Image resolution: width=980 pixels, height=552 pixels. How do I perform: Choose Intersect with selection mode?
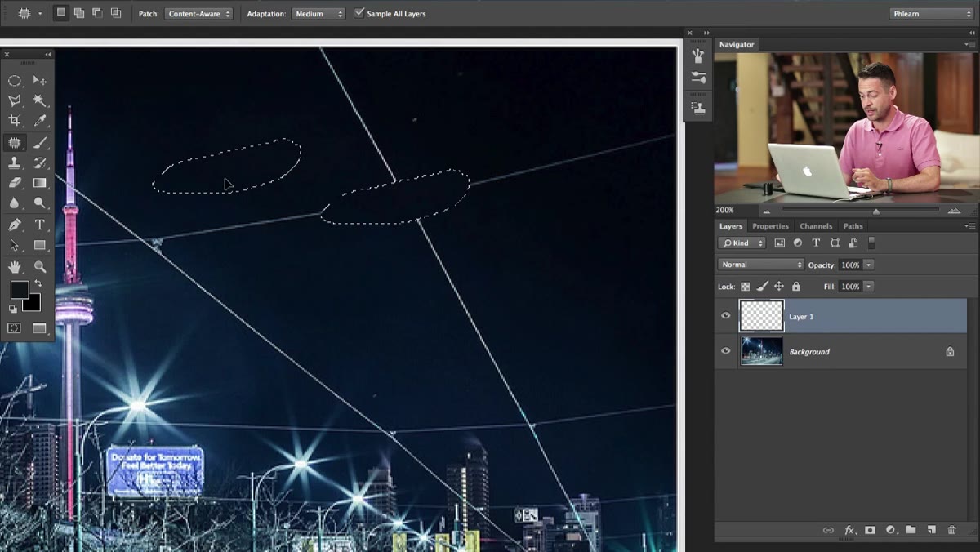(x=116, y=13)
